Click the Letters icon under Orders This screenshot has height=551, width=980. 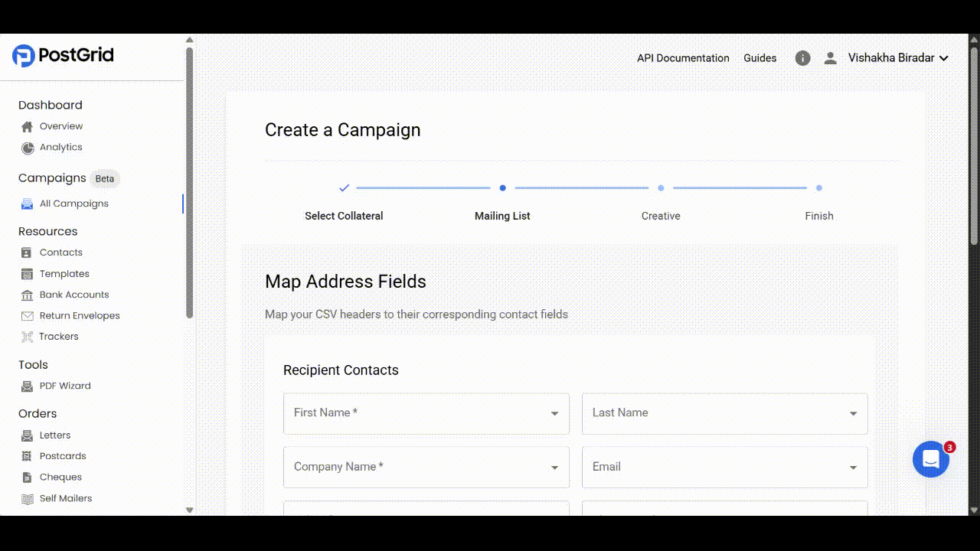click(x=27, y=435)
